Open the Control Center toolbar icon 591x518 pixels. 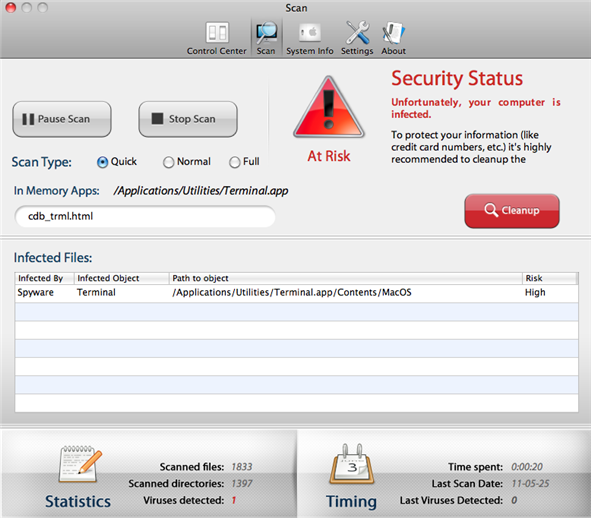click(217, 33)
